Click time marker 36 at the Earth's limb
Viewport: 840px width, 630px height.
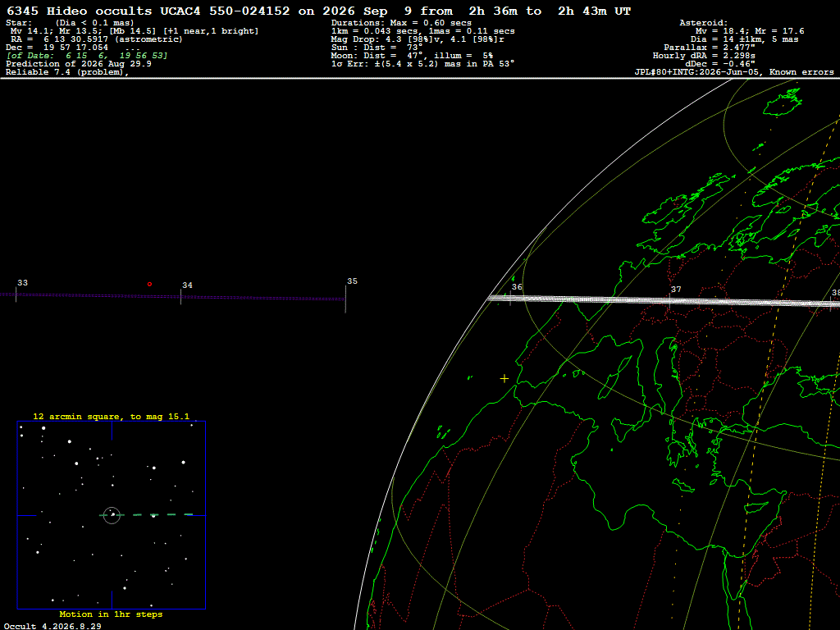tap(517, 287)
